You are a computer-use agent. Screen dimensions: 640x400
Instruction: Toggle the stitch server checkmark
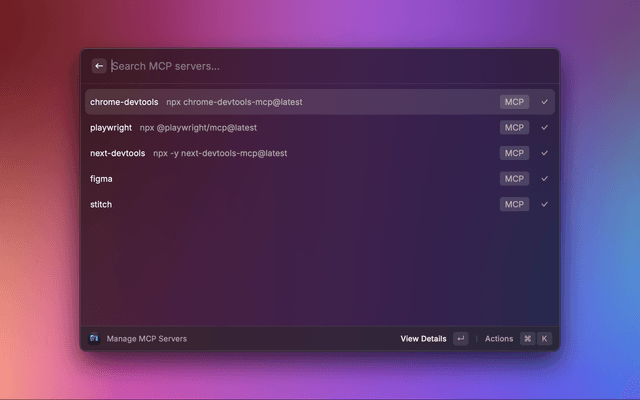point(545,204)
